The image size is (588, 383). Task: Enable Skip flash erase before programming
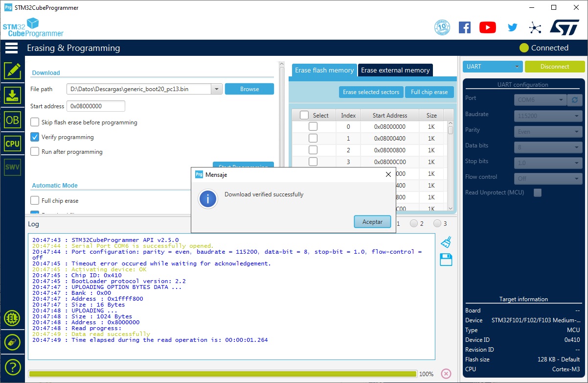coord(35,122)
